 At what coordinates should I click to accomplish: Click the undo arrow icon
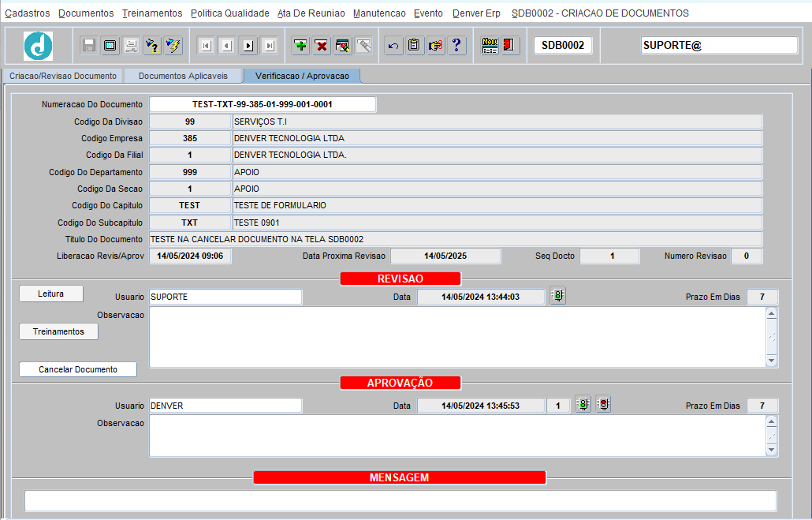click(x=393, y=46)
